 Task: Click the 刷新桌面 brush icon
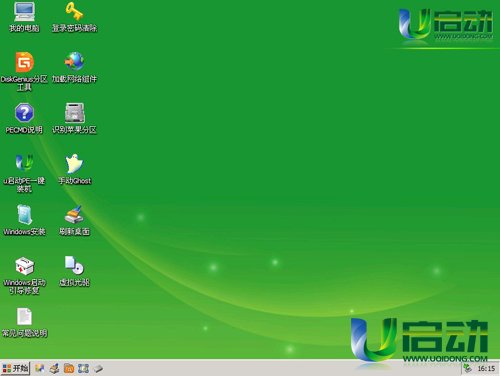(x=74, y=214)
